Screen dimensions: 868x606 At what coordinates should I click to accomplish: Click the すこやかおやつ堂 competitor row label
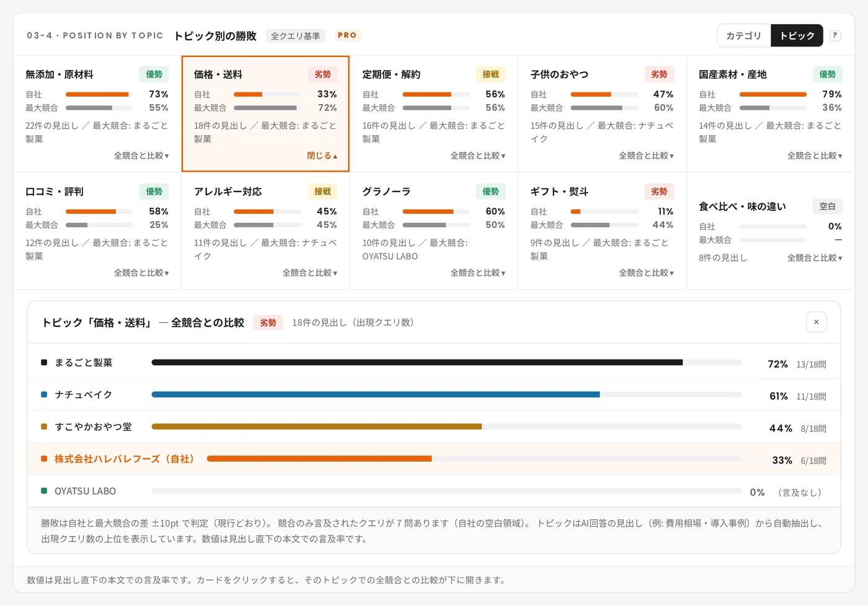tap(93, 427)
